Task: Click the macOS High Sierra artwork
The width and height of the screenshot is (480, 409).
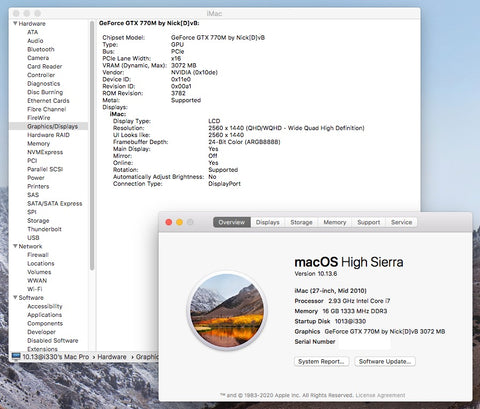Action: pyautogui.click(x=227, y=311)
